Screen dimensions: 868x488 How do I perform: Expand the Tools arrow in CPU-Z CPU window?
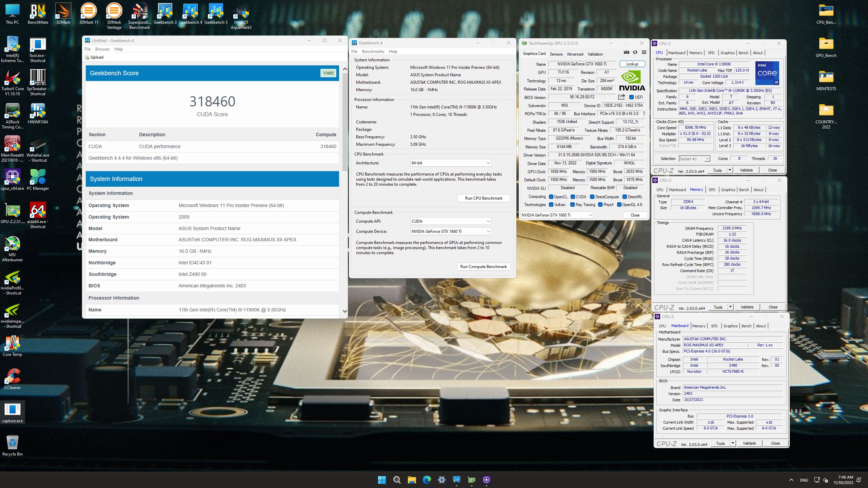(x=730, y=170)
